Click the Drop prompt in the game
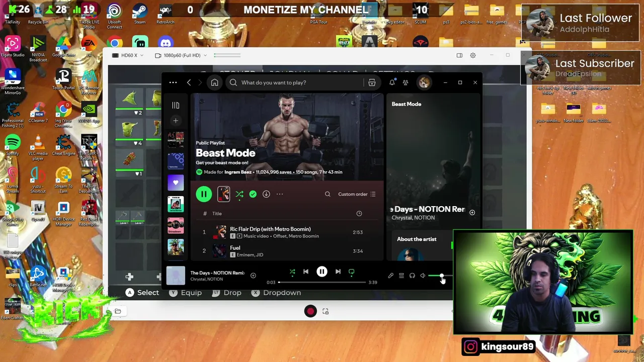This screenshot has width=644, height=362. click(x=227, y=293)
